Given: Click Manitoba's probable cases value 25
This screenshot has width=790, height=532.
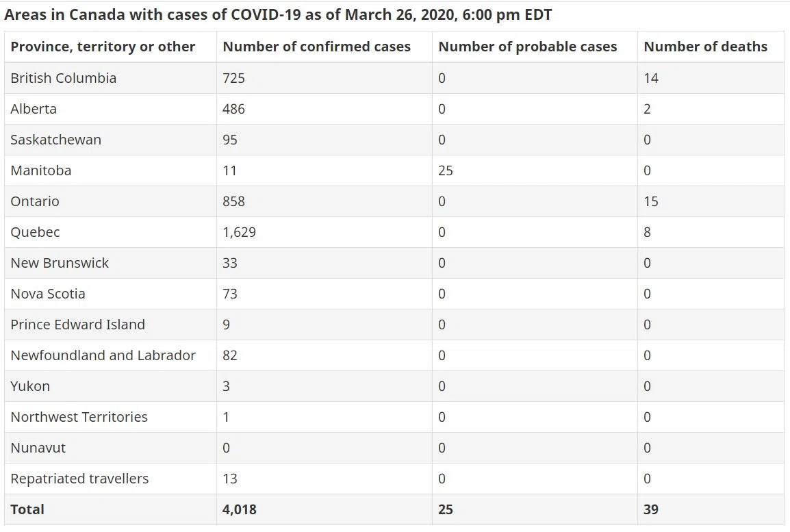Looking at the screenshot, I should tap(445, 170).
